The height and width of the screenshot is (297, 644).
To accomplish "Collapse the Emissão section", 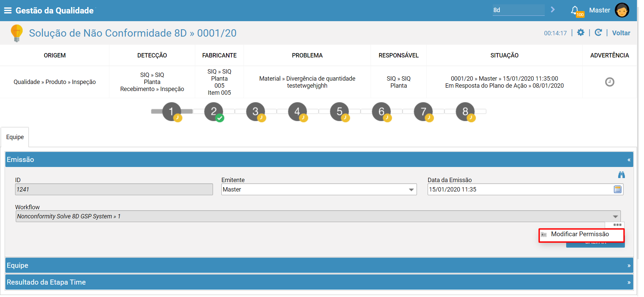I will (x=629, y=160).
